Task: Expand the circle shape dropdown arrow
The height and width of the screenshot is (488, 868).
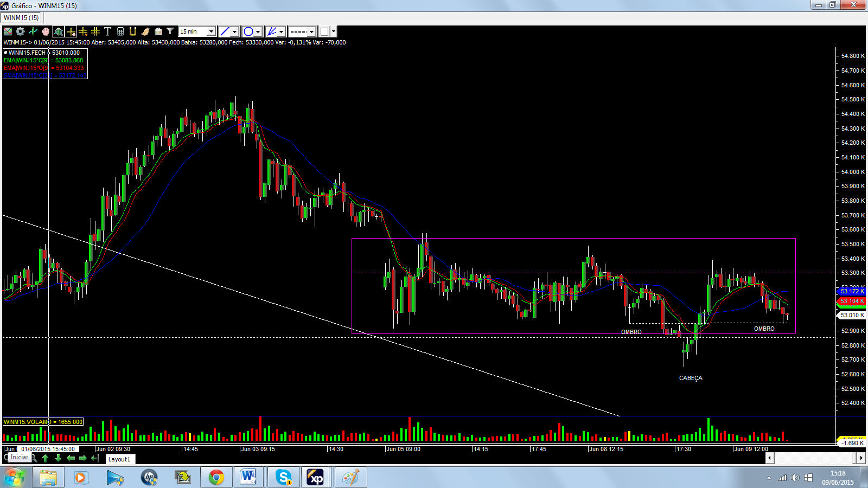Action: click(258, 31)
